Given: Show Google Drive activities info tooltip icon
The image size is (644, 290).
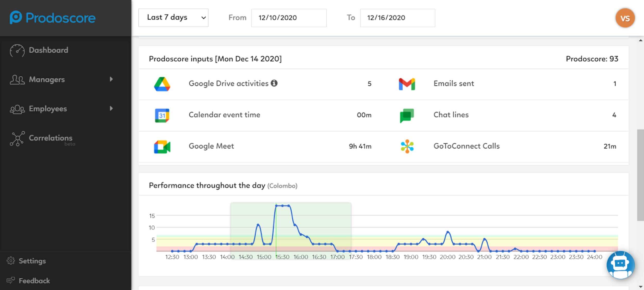Looking at the screenshot, I should pyautogui.click(x=274, y=83).
